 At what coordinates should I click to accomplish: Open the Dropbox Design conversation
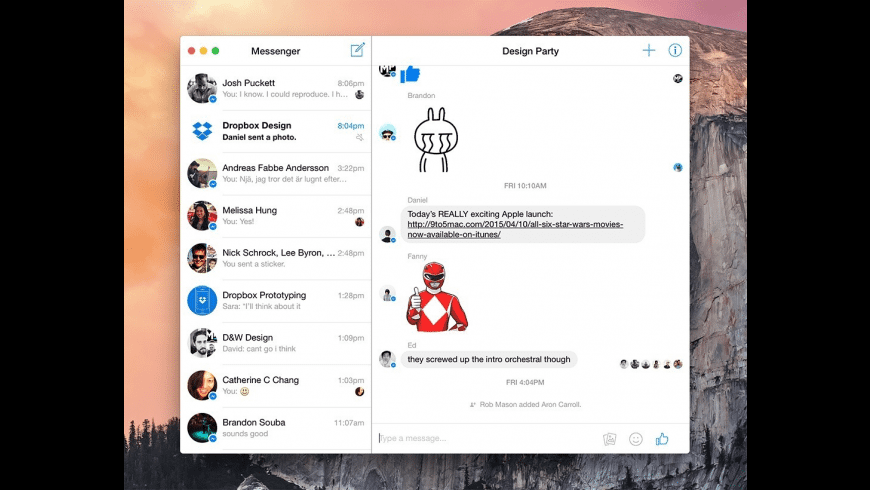point(276,131)
